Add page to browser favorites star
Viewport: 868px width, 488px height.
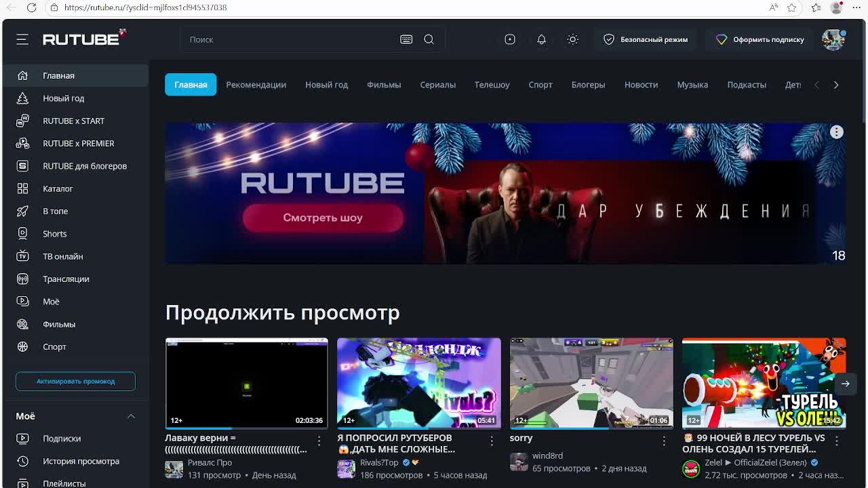pos(792,7)
